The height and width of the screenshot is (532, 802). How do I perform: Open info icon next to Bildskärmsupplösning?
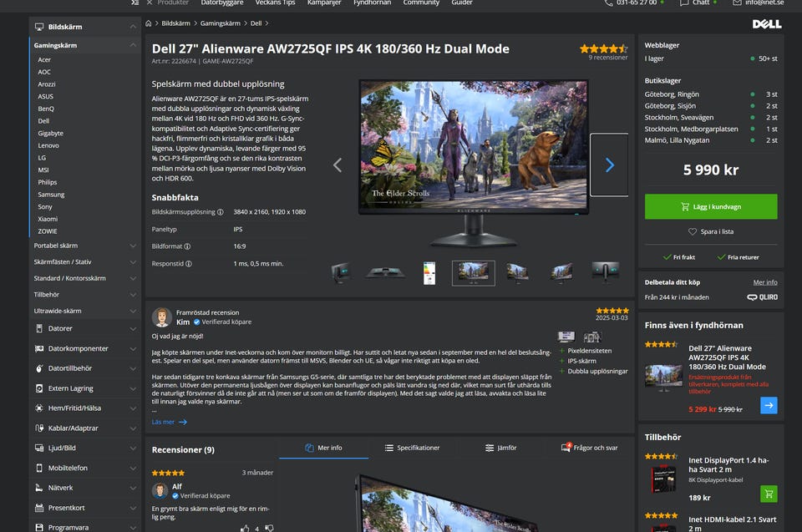221,212
